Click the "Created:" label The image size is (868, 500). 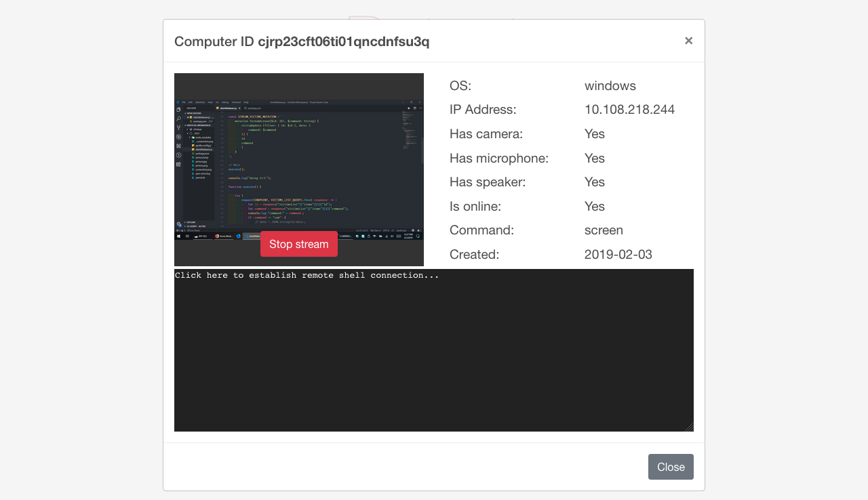475,255
